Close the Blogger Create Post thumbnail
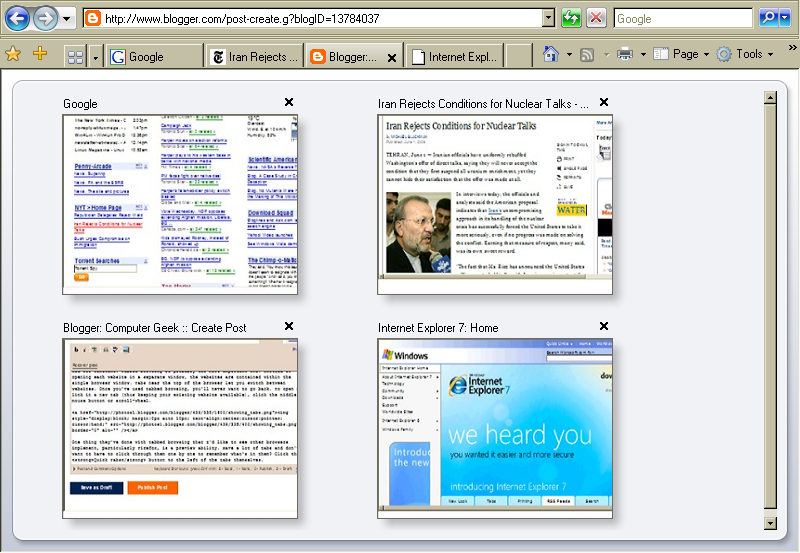Viewport: 800px width, 553px height. click(289, 326)
